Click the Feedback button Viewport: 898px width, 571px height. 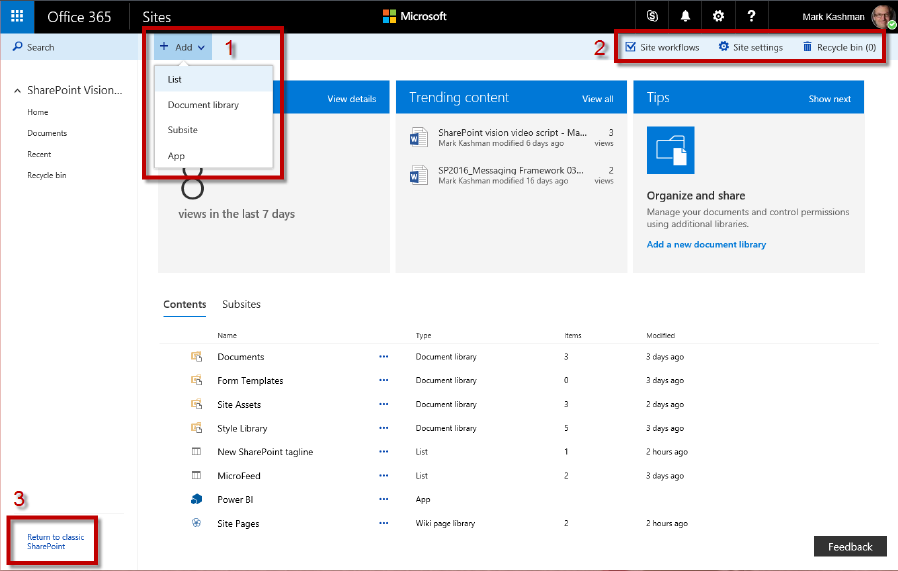tap(850, 546)
